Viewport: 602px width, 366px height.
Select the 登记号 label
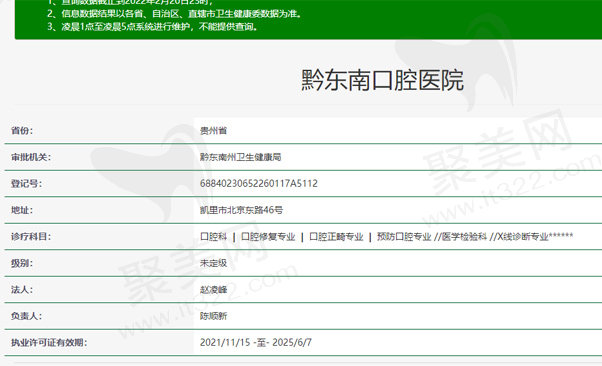(26, 184)
